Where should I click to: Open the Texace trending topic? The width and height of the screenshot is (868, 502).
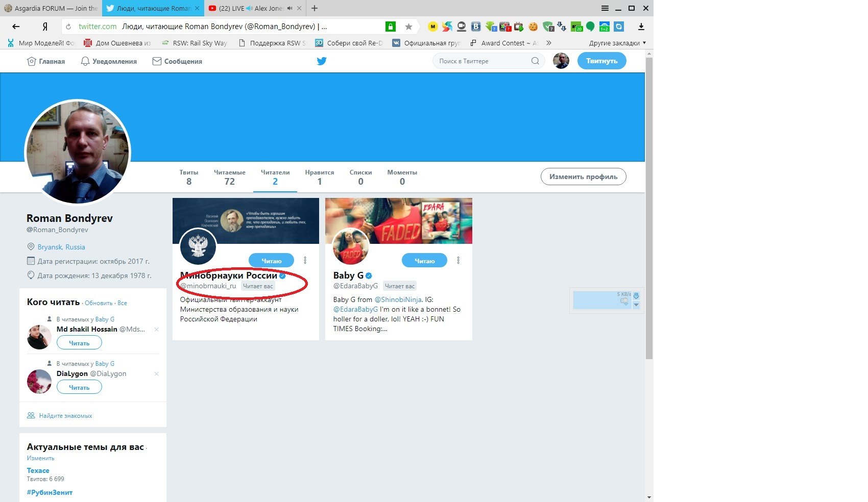pyautogui.click(x=38, y=470)
